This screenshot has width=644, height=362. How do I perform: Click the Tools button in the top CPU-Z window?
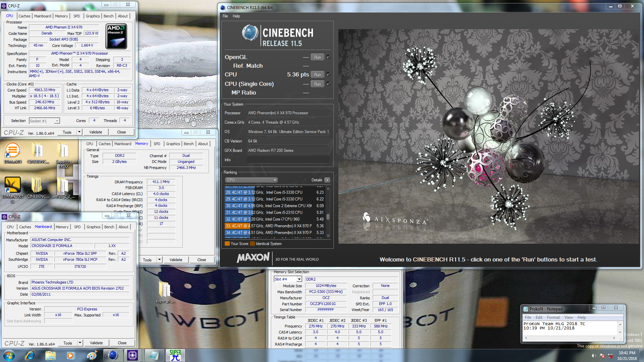[67, 132]
